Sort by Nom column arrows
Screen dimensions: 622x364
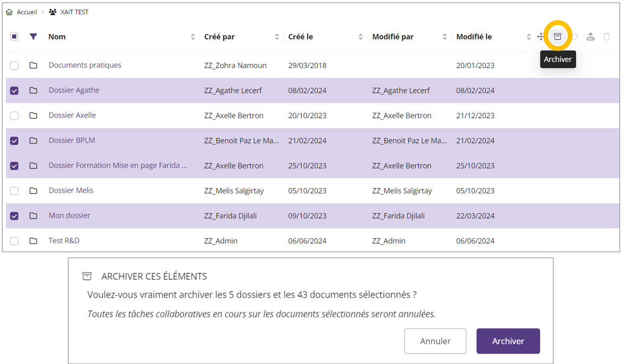(x=193, y=37)
